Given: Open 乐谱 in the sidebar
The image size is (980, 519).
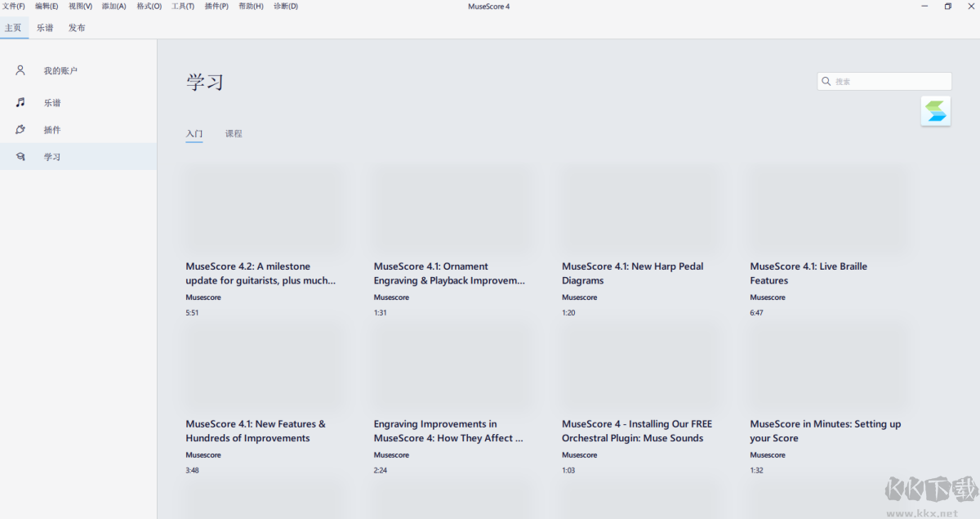Looking at the screenshot, I should (x=78, y=103).
